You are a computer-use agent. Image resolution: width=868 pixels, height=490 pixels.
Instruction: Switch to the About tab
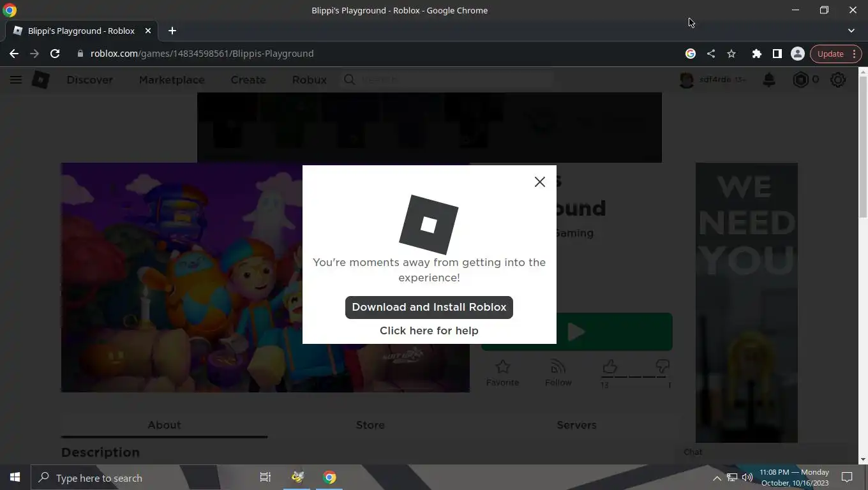coord(164,425)
